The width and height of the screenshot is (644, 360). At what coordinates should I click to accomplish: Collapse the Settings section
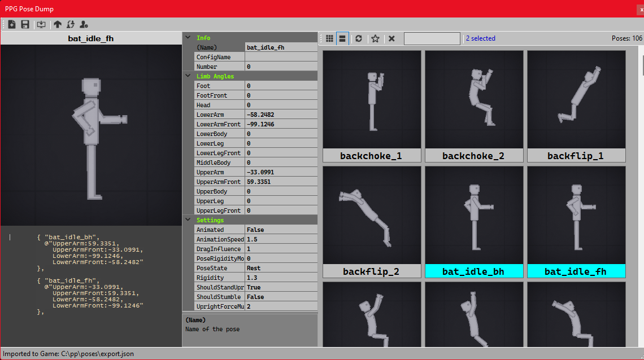point(188,219)
